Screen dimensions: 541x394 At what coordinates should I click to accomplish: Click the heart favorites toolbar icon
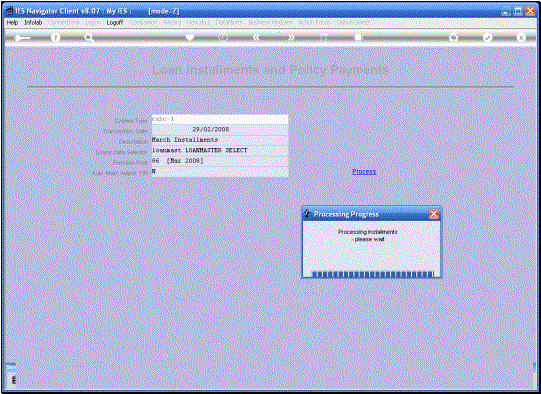click(190, 37)
